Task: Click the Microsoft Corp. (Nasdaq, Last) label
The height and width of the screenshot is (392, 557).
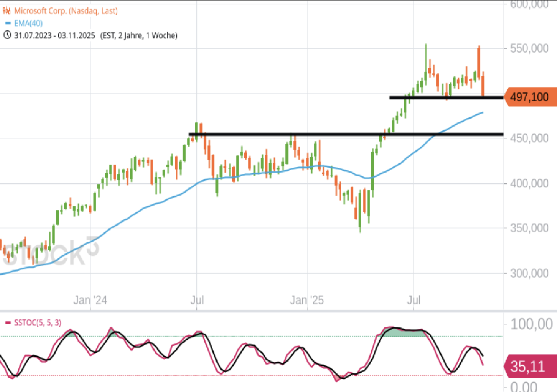Action: coord(66,11)
